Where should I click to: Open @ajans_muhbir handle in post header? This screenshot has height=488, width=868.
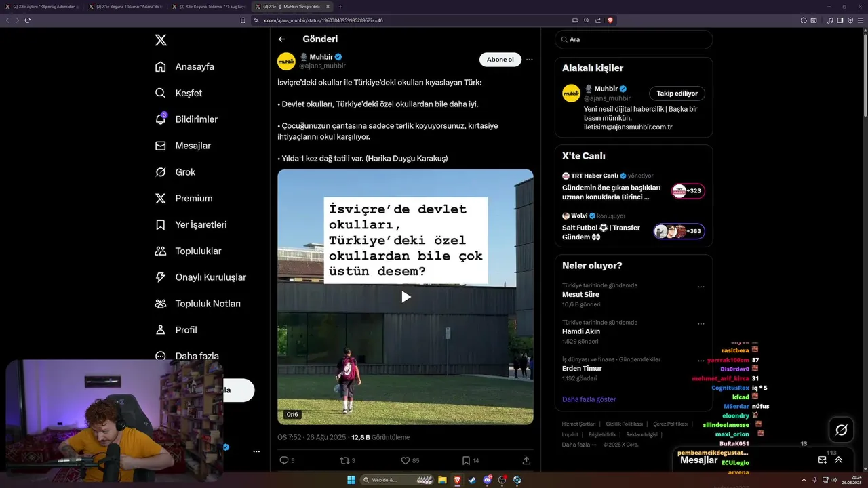point(322,66)
